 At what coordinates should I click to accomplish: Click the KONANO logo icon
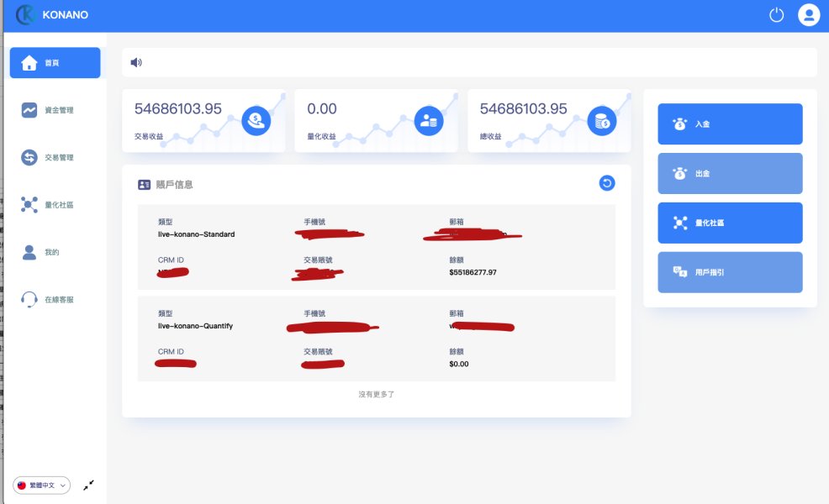tap(25, 15)
